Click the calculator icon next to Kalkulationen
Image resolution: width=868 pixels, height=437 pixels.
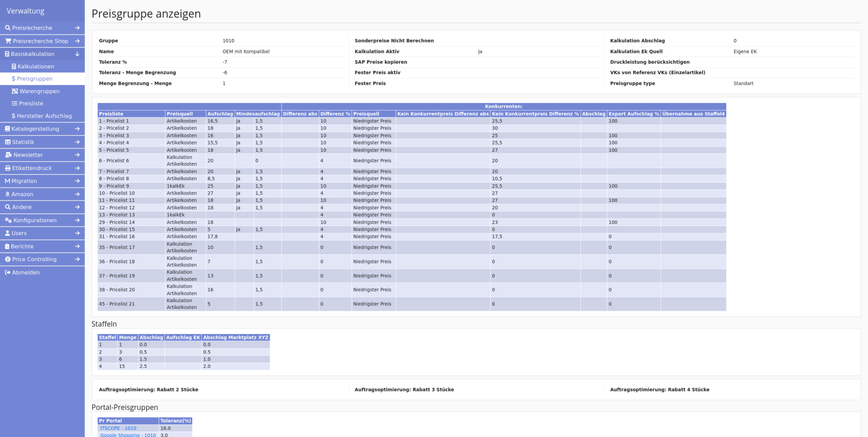click(14, 66)
